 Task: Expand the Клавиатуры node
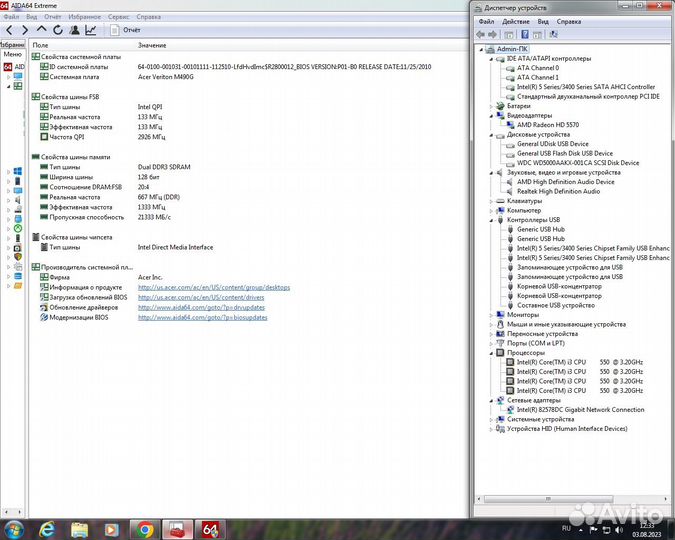click(x=491, y=201)
